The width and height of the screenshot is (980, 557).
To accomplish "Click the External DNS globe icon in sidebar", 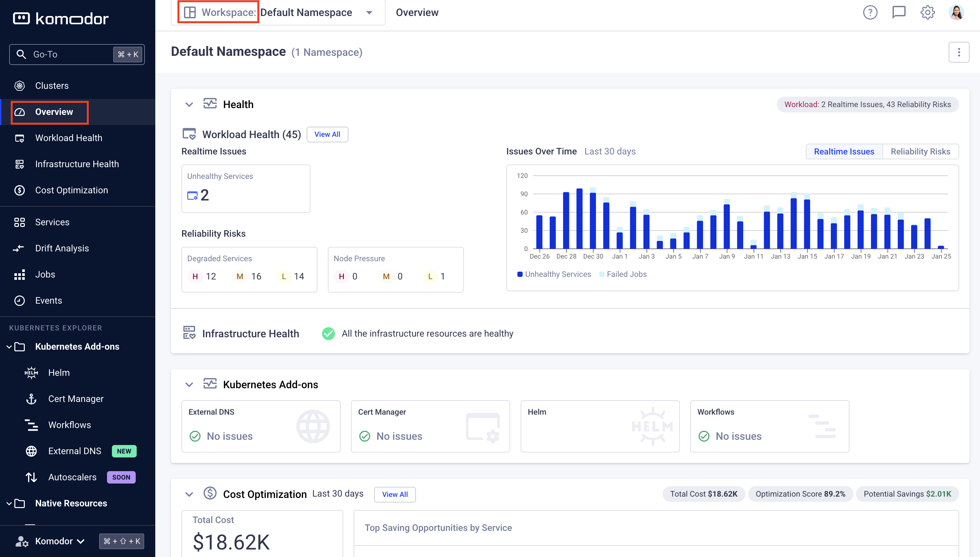I will [x=31, y=451].
